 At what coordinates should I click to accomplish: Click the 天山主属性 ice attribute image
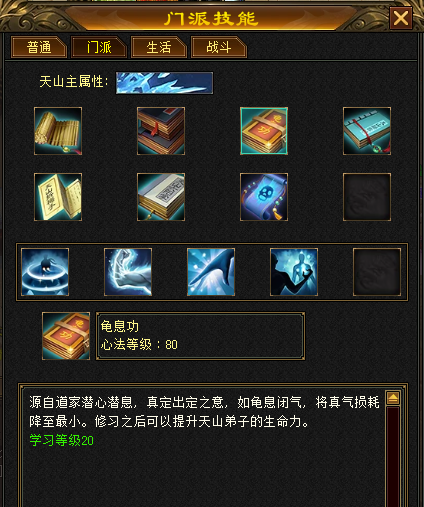[x=164, y=83]
